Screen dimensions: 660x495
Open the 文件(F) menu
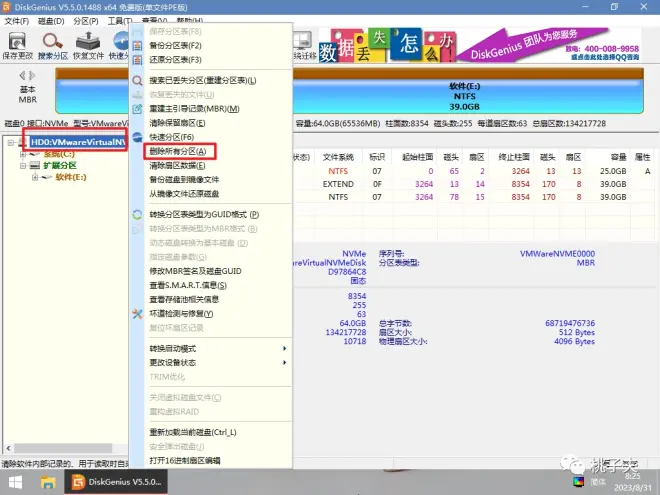tap(16, 21)
